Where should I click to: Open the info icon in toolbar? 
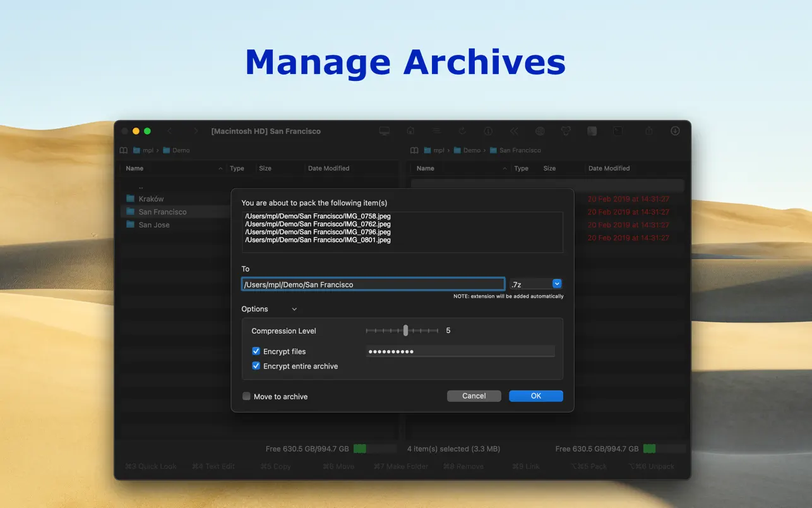(488, 131)
